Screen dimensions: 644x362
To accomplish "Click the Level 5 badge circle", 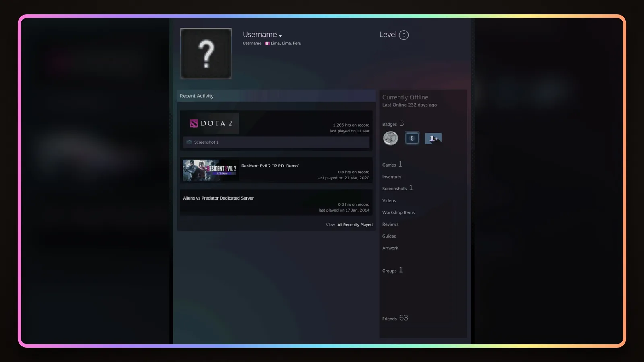I will (404, 35).
